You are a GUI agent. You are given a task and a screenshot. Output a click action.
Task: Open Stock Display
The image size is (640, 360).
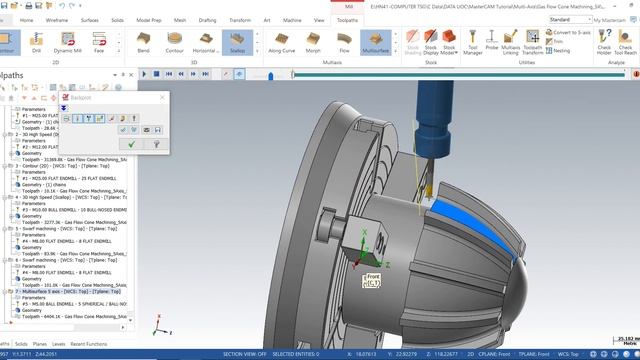click(431, 42)
